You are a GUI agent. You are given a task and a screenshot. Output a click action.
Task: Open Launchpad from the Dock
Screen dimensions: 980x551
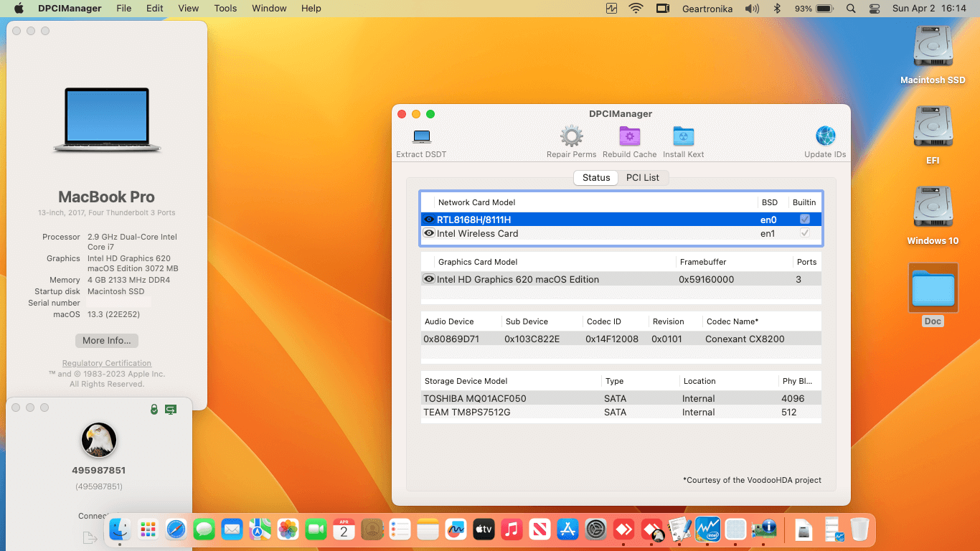point(148,529)
